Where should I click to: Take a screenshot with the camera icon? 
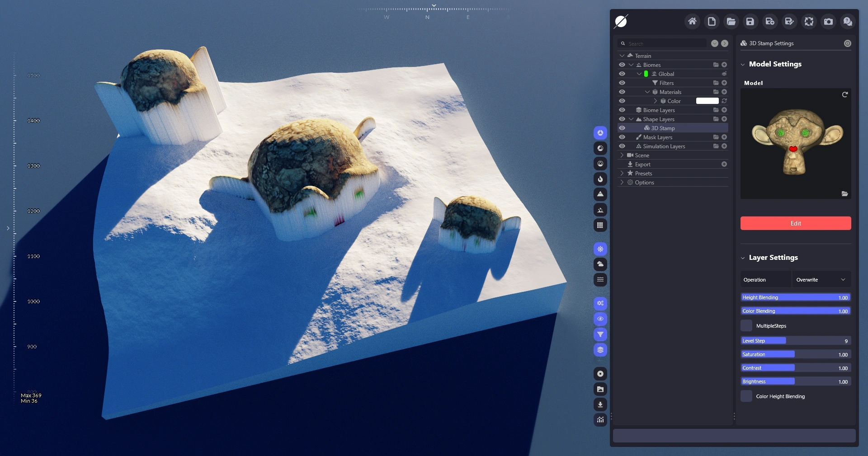point(828,21)
